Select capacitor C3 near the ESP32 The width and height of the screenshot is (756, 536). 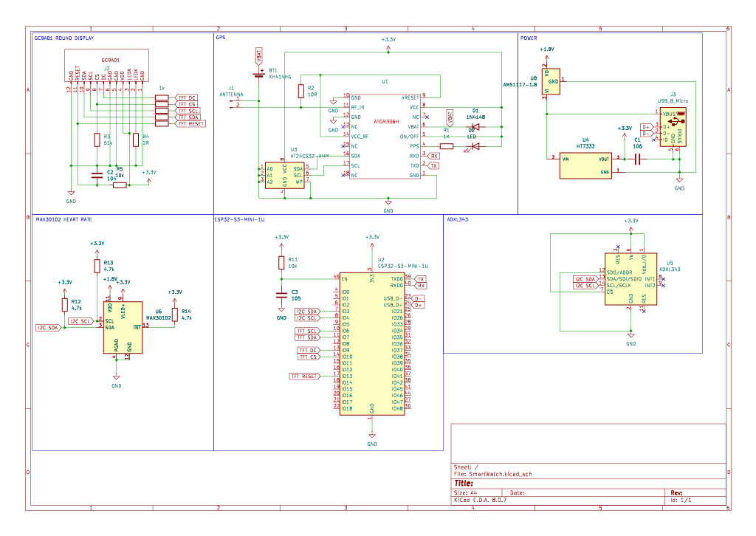281,294
